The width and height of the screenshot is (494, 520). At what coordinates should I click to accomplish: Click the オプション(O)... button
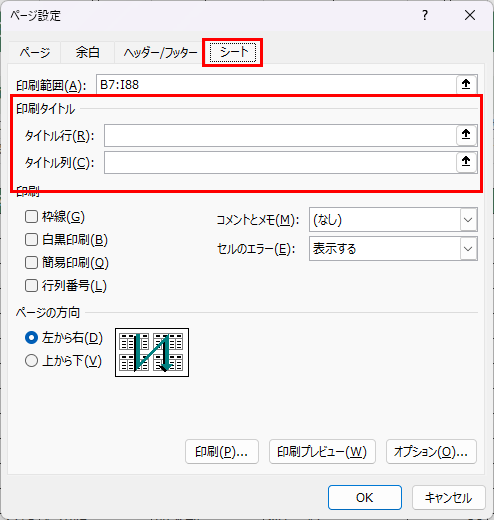(431, 452)
